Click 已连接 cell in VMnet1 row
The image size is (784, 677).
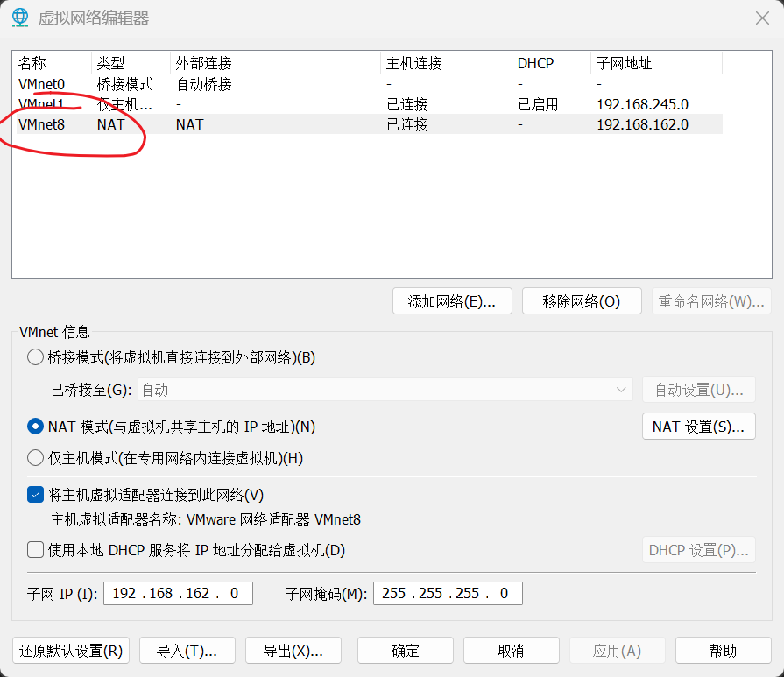[407, 104]
